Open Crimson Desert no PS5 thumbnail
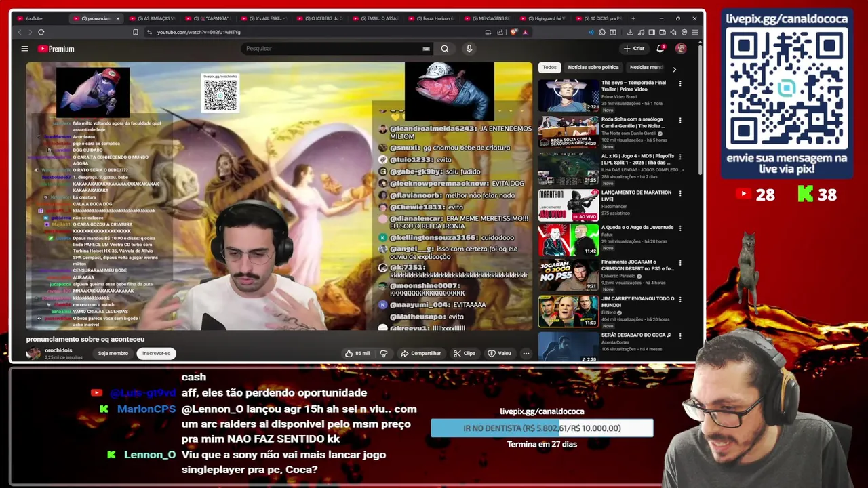This screenshot has height=488, width=868. (x=568, y=275)
